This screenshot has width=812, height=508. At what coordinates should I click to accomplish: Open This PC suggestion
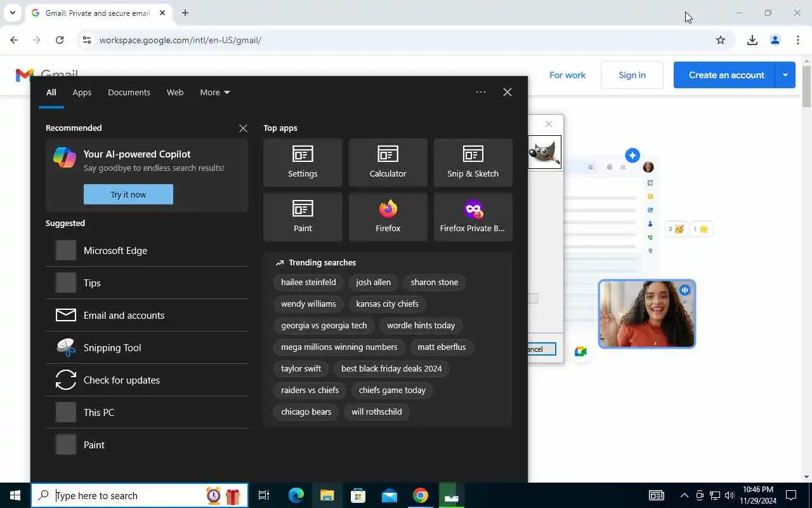[147, 412]
